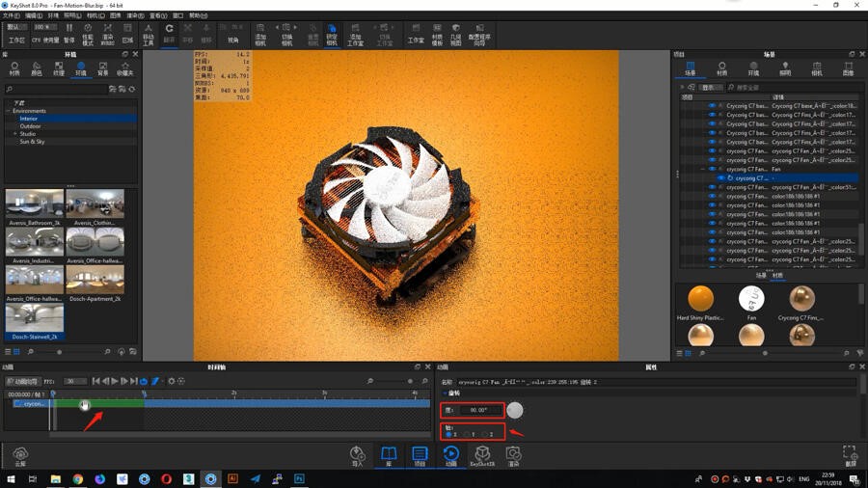Screen dimensions: 868x488
Task: Open the KeyShotXR wizard icon
Action: (x=482, y=456)
